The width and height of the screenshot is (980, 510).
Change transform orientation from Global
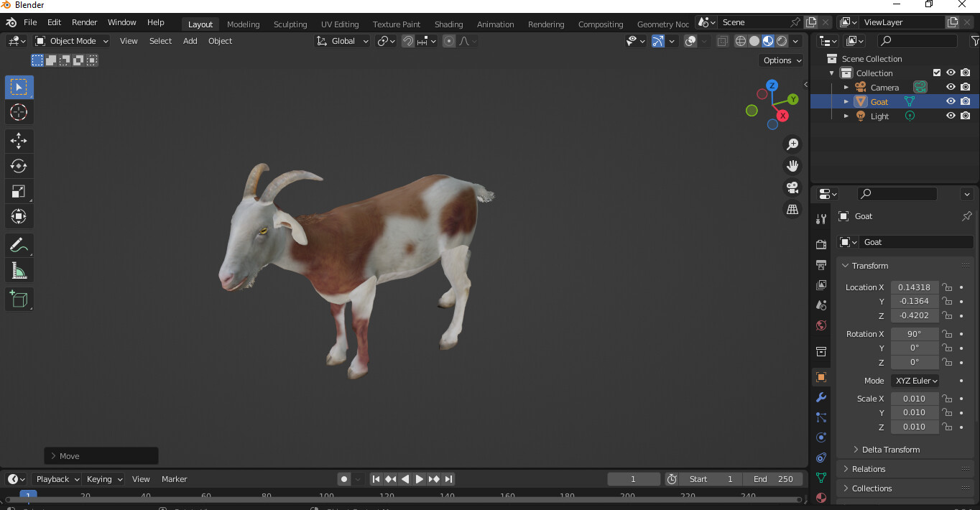342,41
